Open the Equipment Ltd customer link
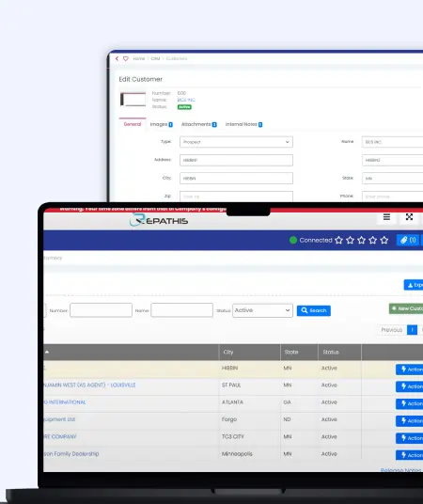Image resolution: width=423 pixels, height=504 pixels. pos(59,419)
